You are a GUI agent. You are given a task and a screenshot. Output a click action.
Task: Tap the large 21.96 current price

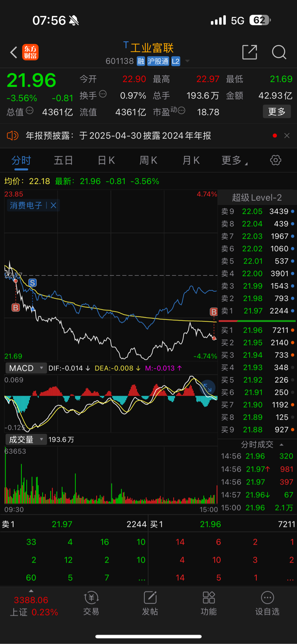click(x=31, y=80)
